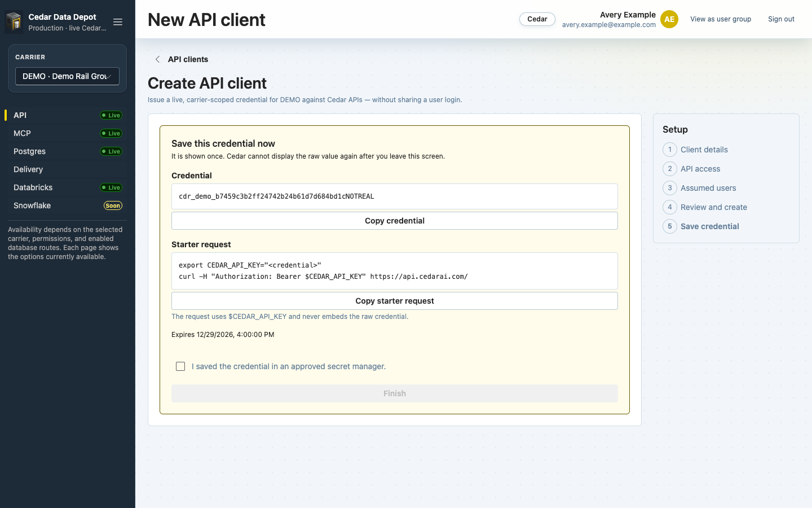
Task: Click step 4 circle for Review and create
Action: coord(670,207)
